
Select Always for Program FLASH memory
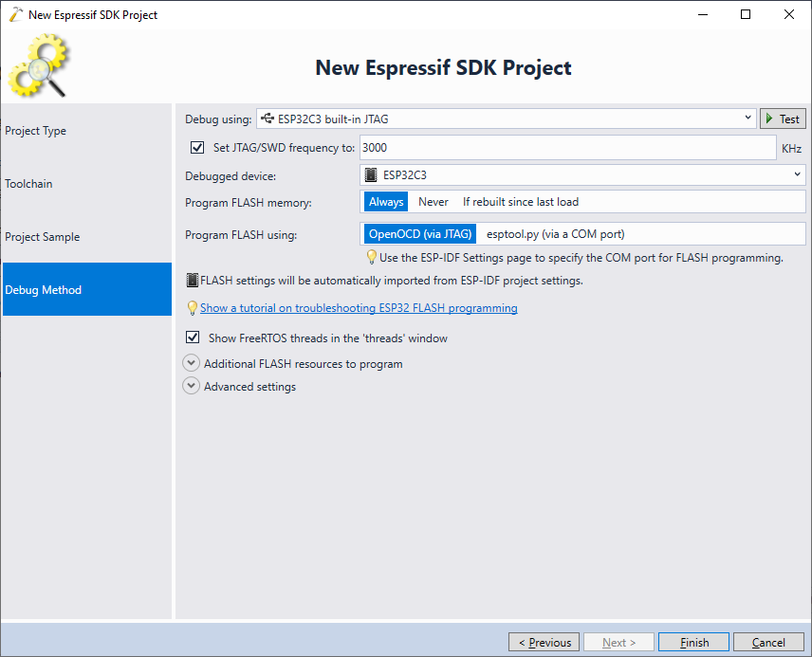(x=386, y=202)
